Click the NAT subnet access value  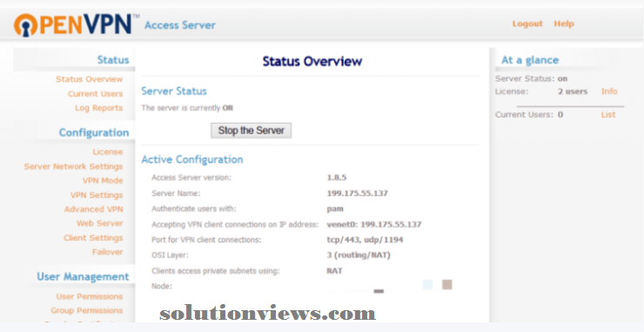point(335,271)
